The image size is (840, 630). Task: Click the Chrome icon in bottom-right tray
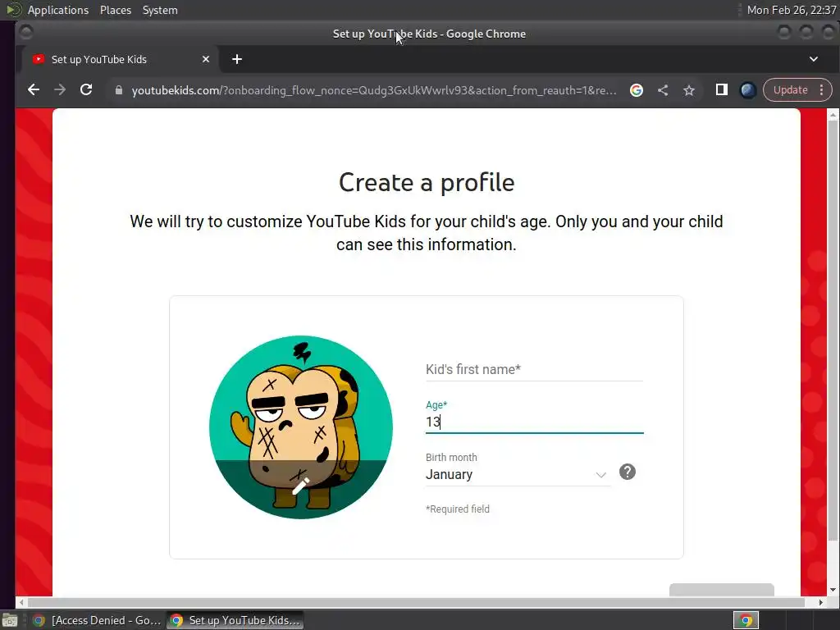(746, 620)
